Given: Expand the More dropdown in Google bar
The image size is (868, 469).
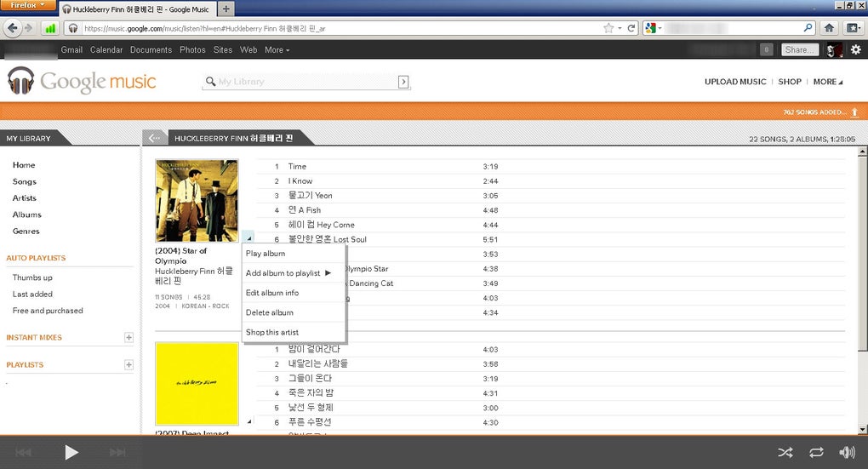Looking at the screenshot, I should 277,50.
